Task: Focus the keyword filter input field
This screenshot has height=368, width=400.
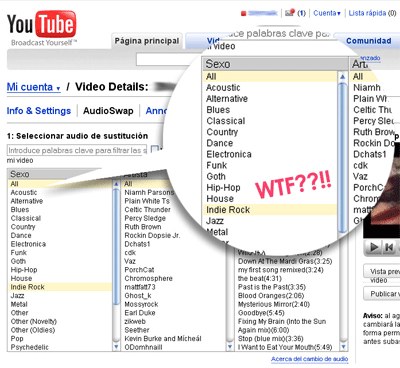Action: click(x=77, y=150)
